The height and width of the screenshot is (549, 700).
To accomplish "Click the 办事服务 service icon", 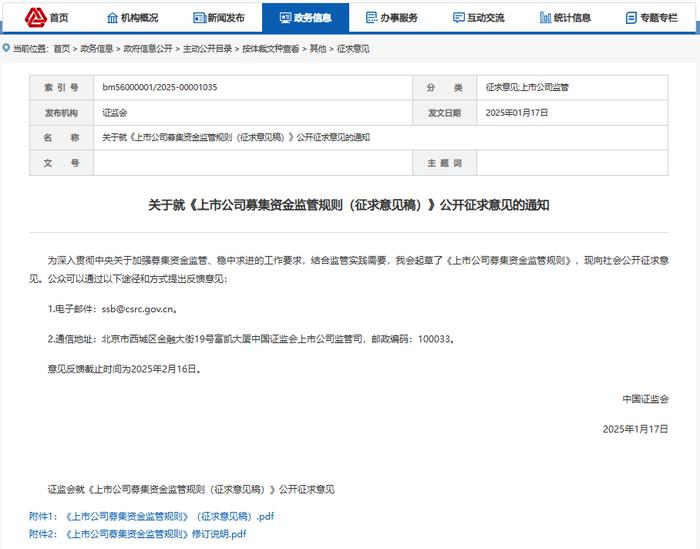I will pos(372,18).
